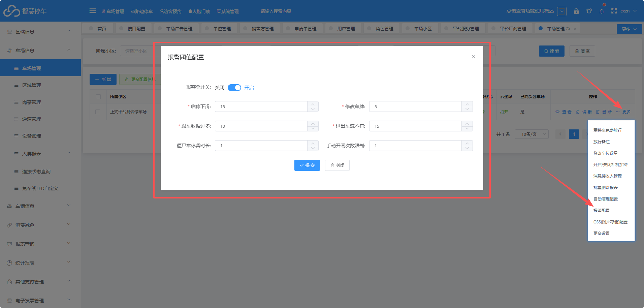Image resolution: width=644 pixels, height=308 pixels.
Task: Refresh the 车场管理 tab icon
Action: tap(568, 29)
